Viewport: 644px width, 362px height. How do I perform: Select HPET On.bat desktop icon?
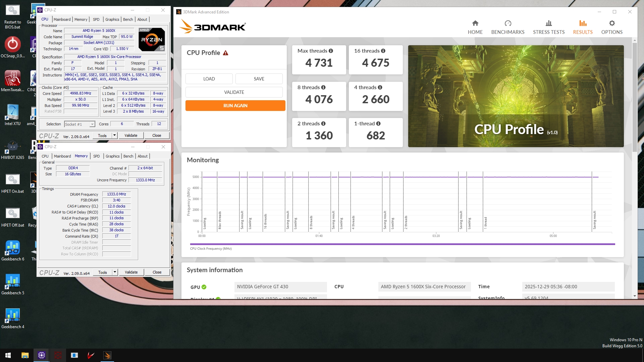coord(12,183)
